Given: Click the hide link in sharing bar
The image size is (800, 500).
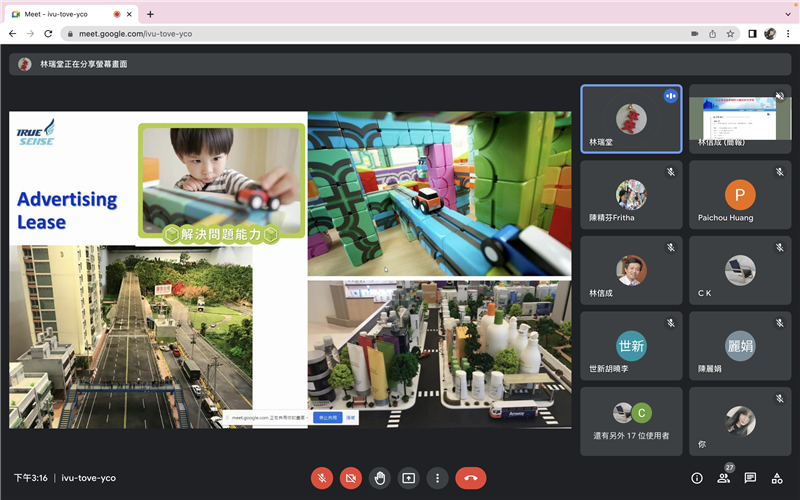Looking at the screenshot, I should click(351, 418).
